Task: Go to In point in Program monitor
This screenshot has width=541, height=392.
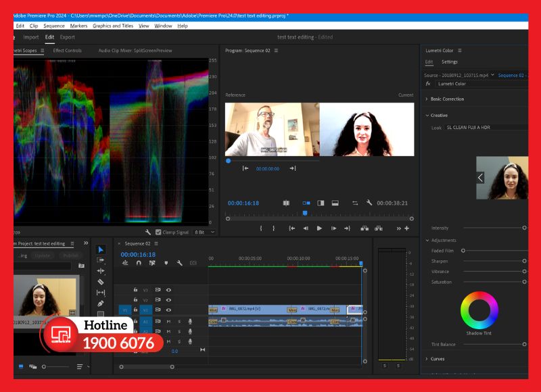Action: coord(292,228)
